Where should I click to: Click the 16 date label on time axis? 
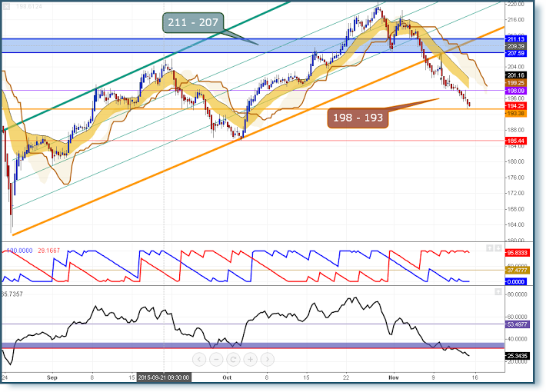click(x=475, y=377)
